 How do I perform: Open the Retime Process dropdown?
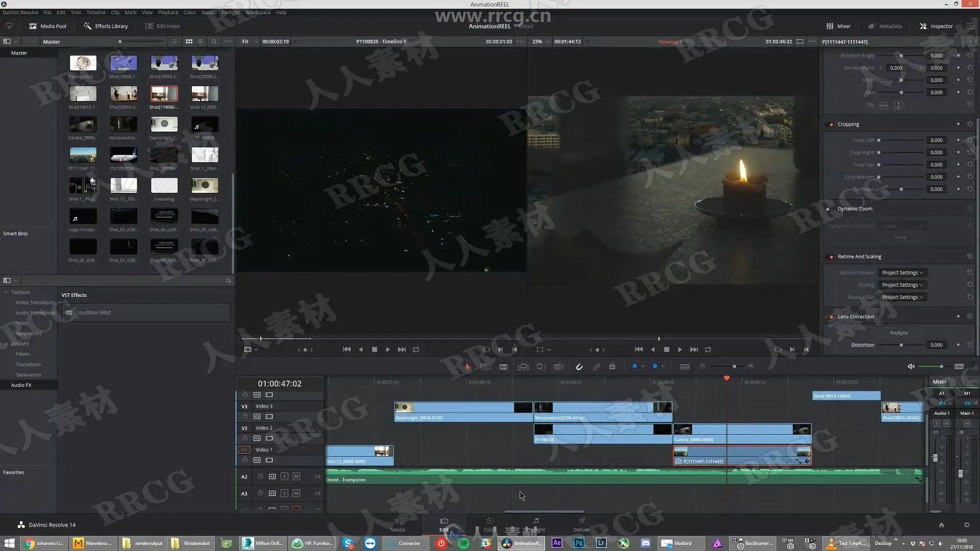(x=902, y=273)
